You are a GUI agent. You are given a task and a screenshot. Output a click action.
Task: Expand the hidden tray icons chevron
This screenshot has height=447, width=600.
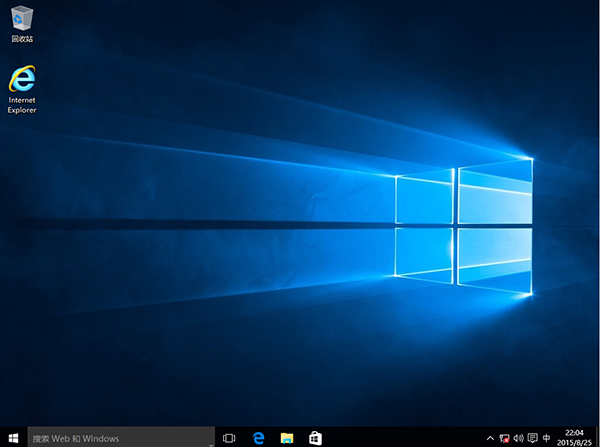(491, 438)
